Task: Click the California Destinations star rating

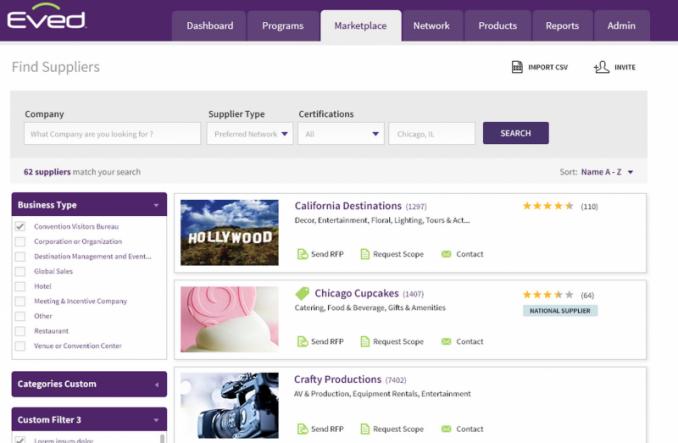Action: tap(548, 206)
